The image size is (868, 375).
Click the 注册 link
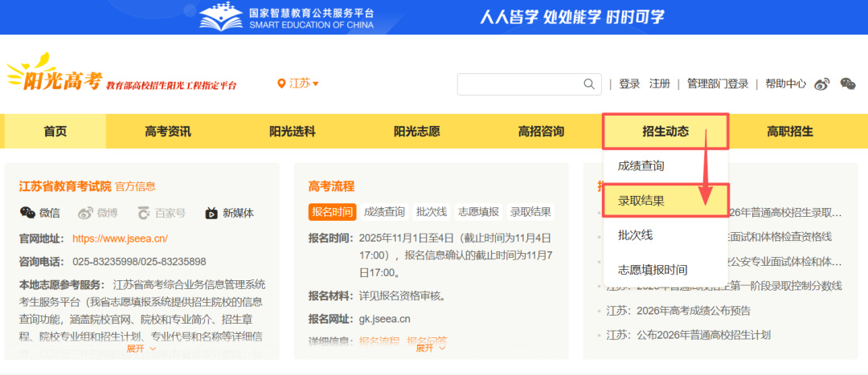(x=659, y=84)
